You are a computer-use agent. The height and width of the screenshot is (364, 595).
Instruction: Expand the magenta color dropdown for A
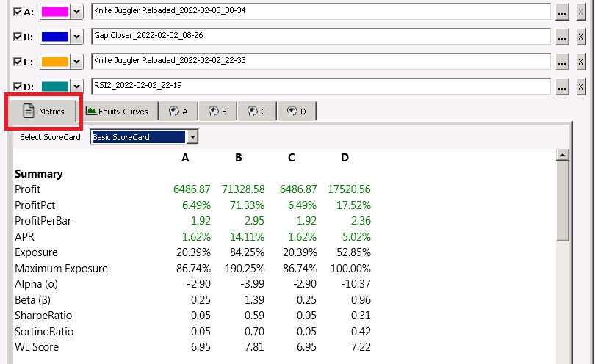click(x=76, y=12)
